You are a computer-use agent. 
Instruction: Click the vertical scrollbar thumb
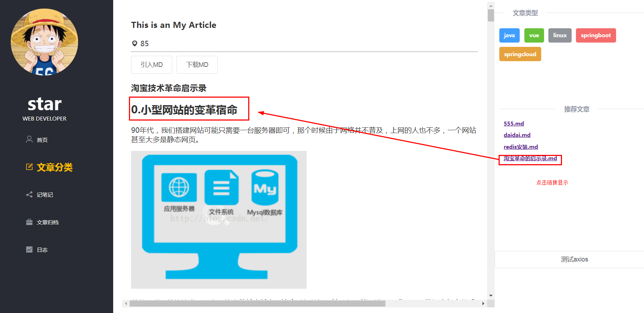491,15
